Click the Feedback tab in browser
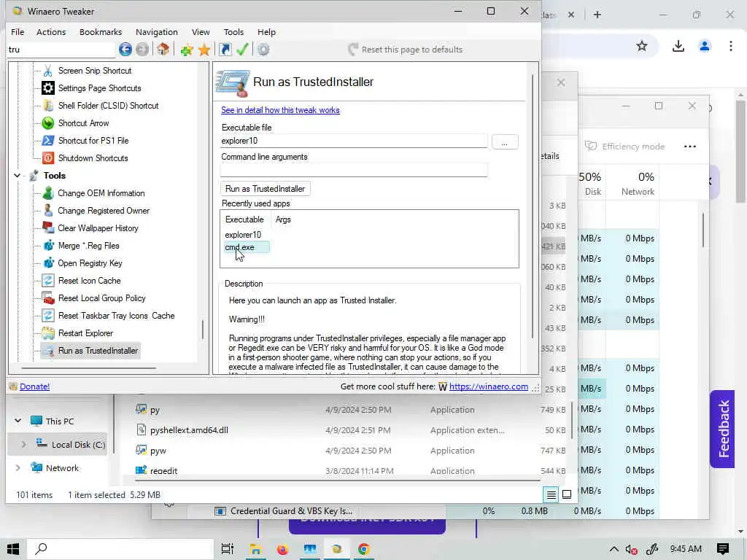The height and width of the screenshot is (560, 747). pos(723,429)
